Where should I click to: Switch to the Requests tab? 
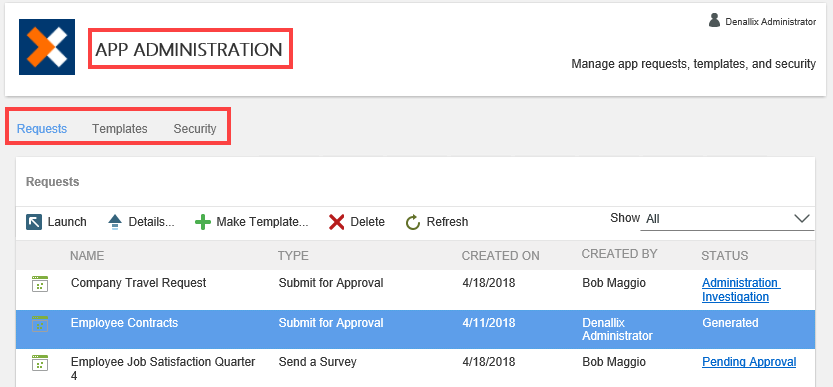42,129
